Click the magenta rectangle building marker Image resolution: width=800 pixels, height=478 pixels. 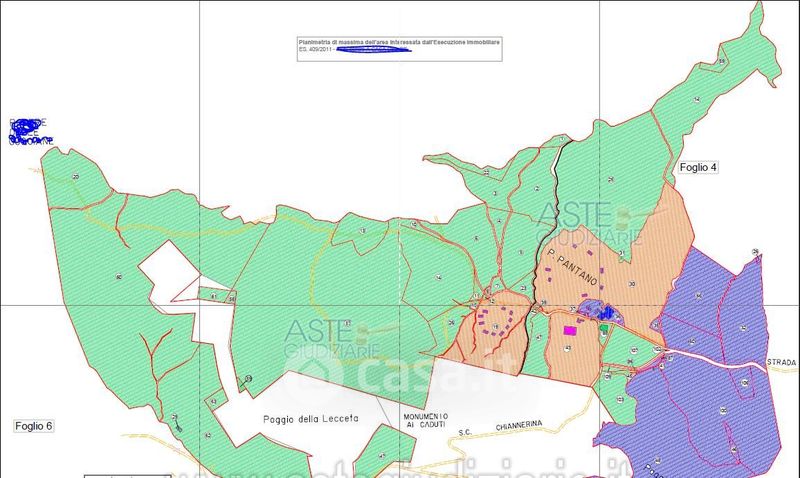[x=570, y=330]
